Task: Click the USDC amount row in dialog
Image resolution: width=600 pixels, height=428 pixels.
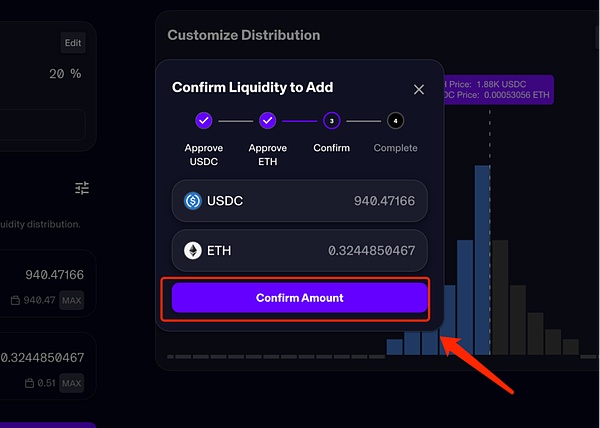Action: pos(299,201)
